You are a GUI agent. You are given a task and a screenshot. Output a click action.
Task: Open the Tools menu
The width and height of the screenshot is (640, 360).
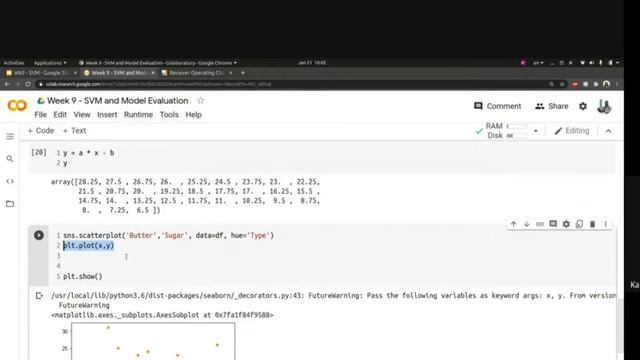[x=169, y=115]
